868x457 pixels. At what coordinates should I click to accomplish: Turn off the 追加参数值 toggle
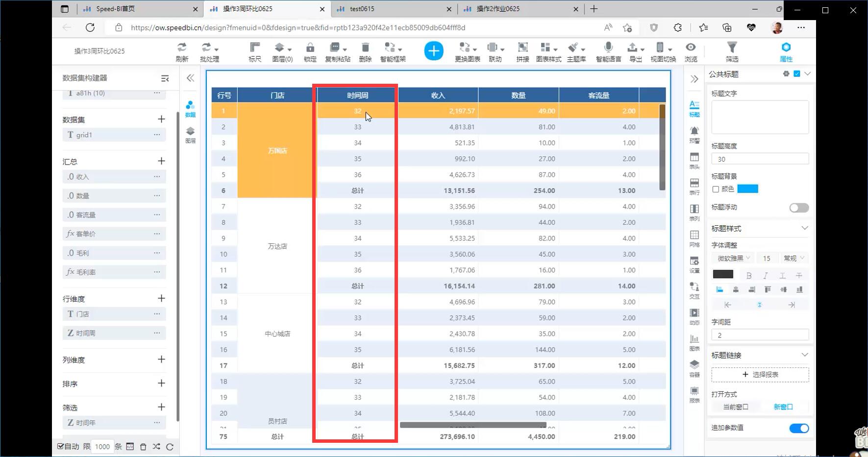click(799, 429)
